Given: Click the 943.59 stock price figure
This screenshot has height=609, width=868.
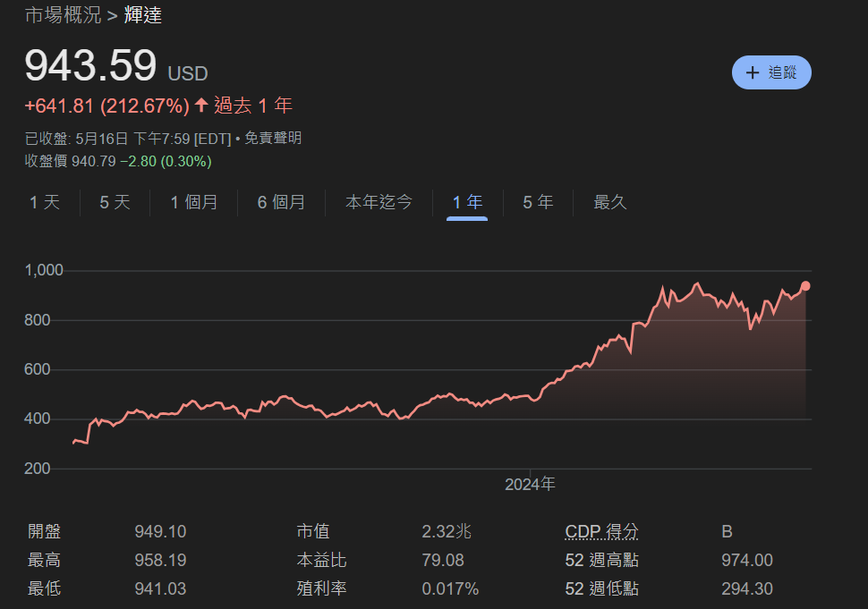Looking at the screenshot, I should [90, 66].
